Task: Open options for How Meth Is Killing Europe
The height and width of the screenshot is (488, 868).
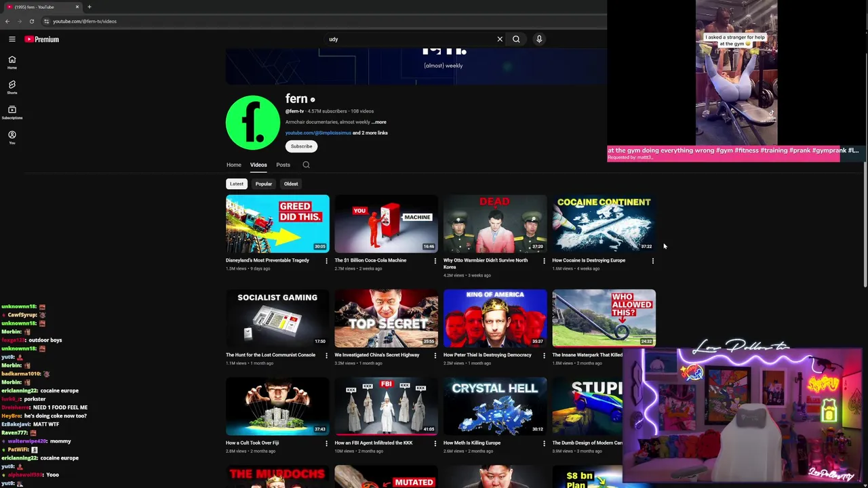Action: (544, 444)
